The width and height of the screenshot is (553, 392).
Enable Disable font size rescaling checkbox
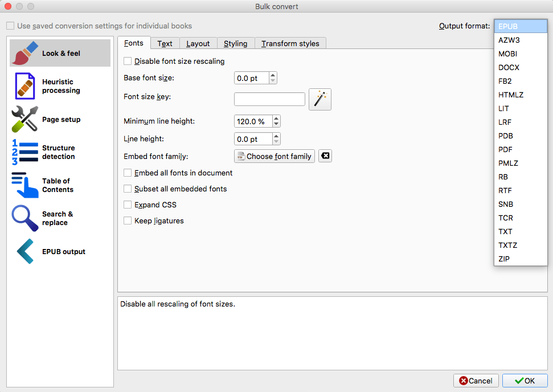[x=128, y=61]
